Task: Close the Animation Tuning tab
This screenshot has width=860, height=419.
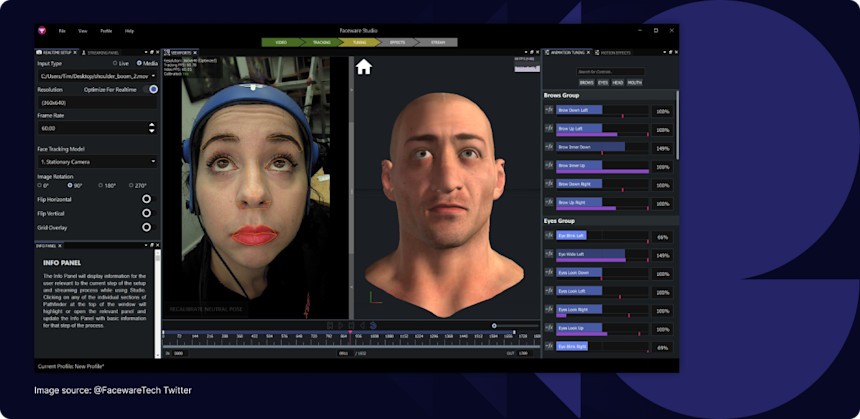Action: tap(589, 53)
